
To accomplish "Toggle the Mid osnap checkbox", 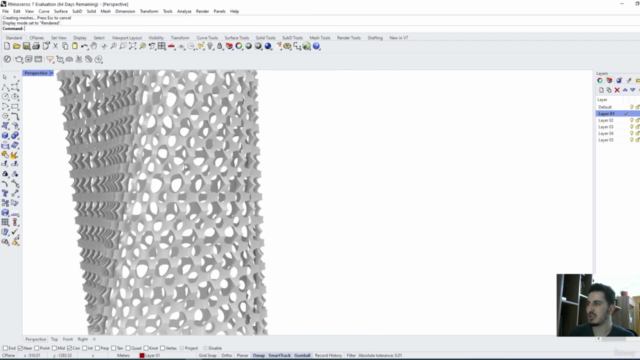I will pos(54,348).
